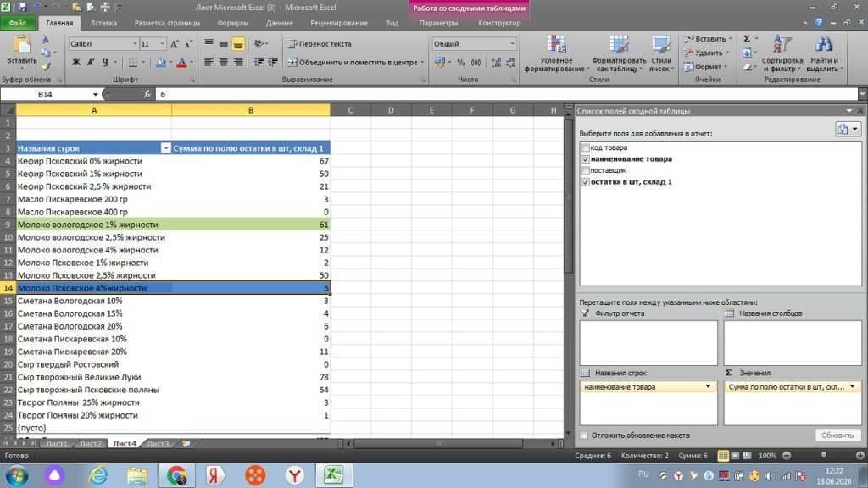
Task: Select cell Сыр творожный Великие Луки
Action: pyautogui.click(x=94, y=377)
